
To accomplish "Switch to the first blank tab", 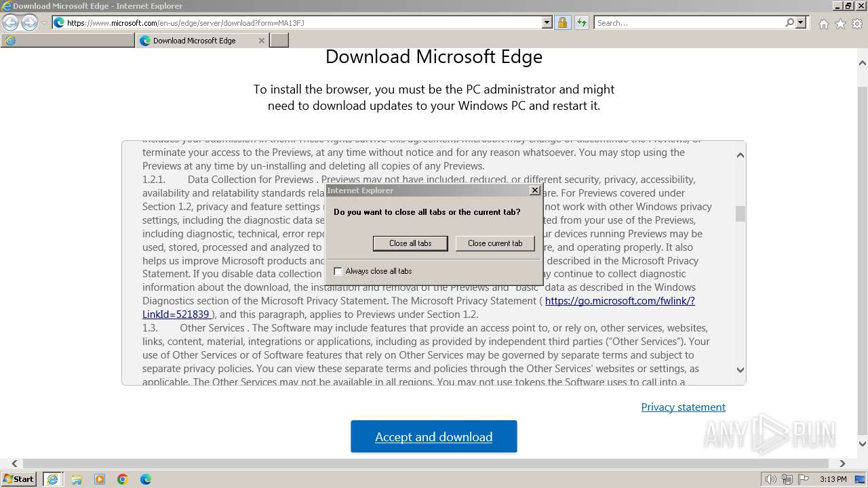I will coord(68,41).
